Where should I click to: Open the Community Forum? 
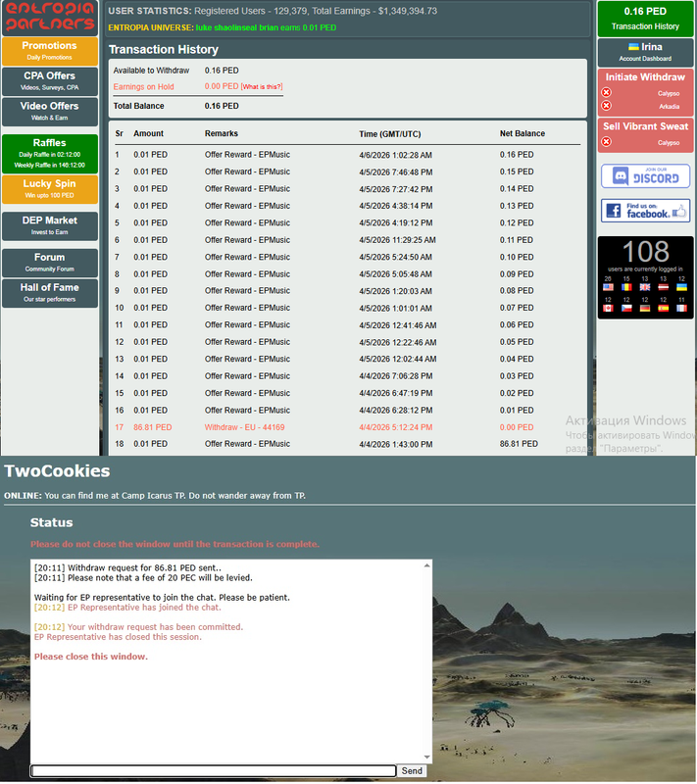49,263
